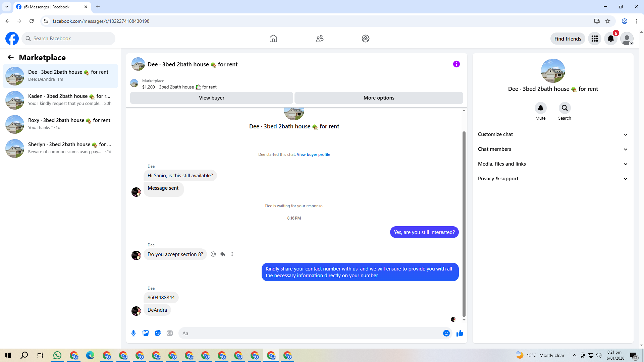The width and height of the screenshot is (644, 362).
Task: Open the emoji picker in the message box
Action: (x=446, y=333)
